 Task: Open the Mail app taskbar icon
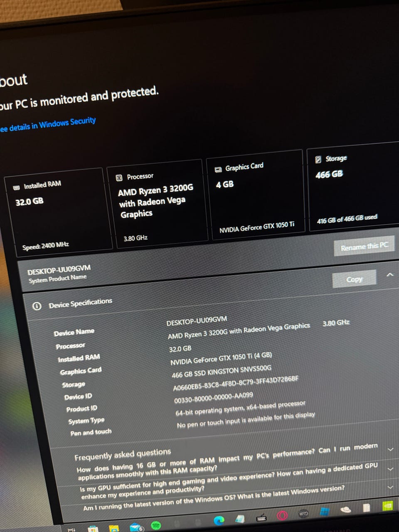pyautogui.click(x=136, y=528)
